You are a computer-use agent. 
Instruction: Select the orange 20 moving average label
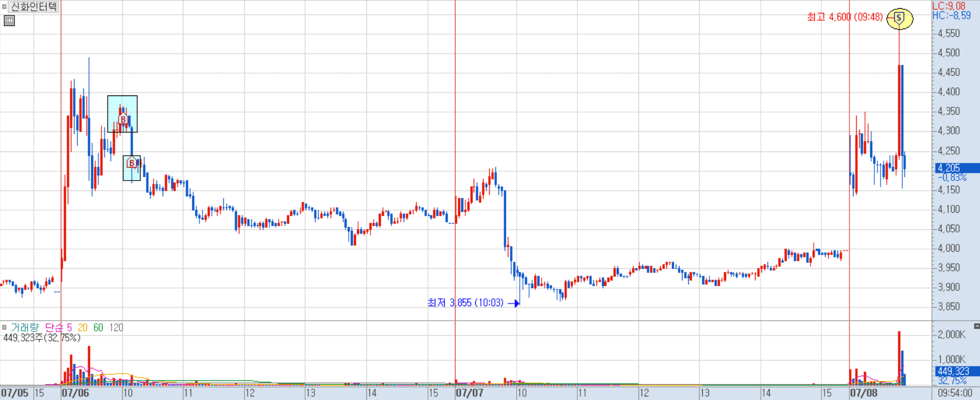point(82,327)
